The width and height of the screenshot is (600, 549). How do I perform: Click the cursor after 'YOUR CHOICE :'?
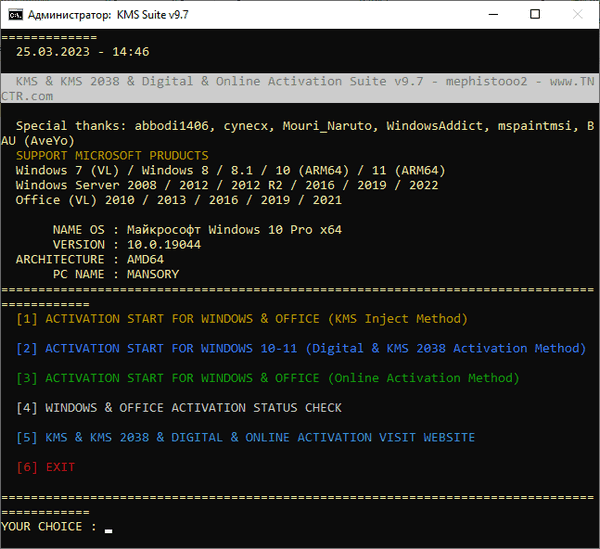click(x=108, y=528)
